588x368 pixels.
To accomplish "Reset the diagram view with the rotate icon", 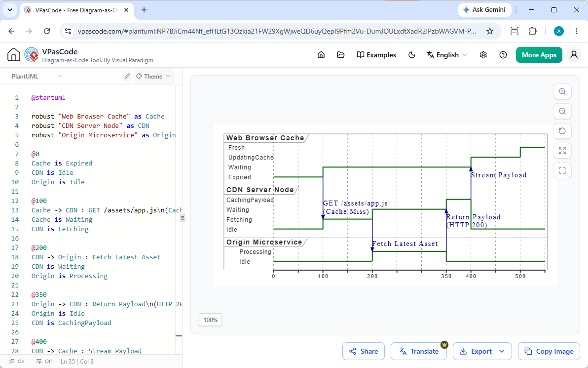I will 562,131.
